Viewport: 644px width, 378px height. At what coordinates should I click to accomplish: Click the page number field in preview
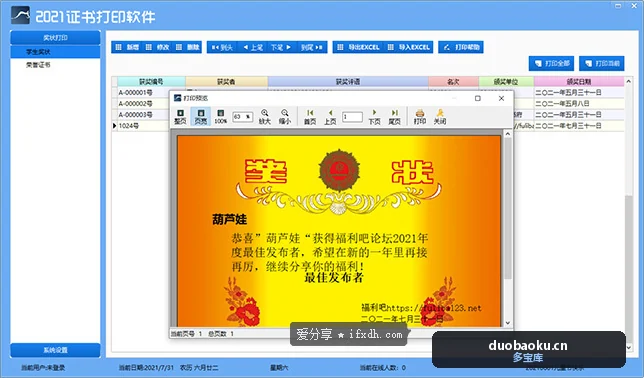[x=352, y=117]
